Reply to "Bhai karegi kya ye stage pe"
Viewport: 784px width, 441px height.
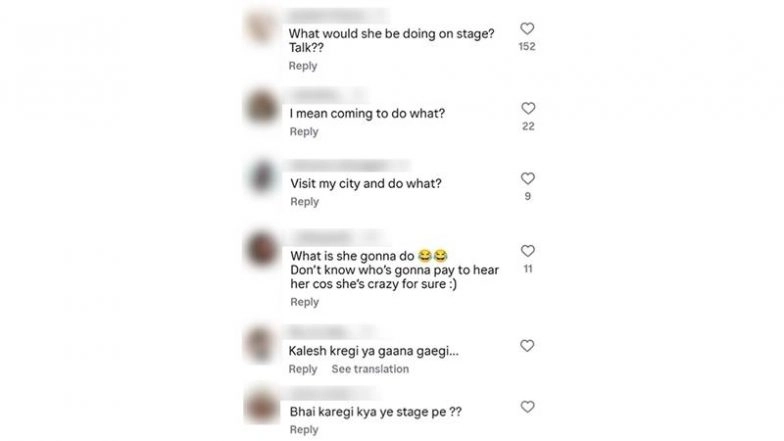pos(304,430)
